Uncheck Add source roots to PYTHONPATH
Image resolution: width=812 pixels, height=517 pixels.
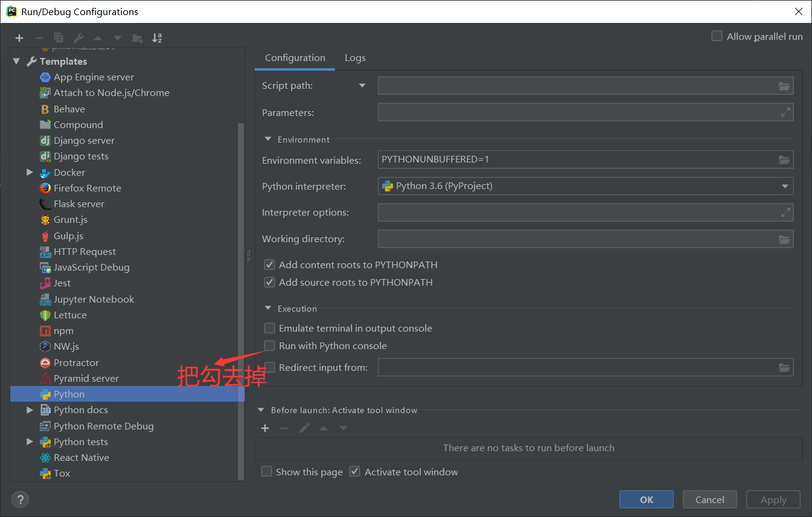click(x=269, y=282)
